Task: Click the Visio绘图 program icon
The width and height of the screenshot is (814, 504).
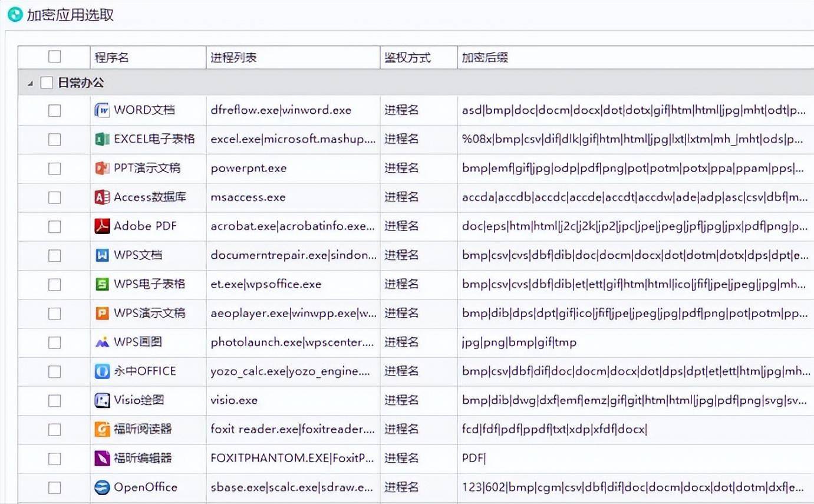Action: tap(102, 400)
